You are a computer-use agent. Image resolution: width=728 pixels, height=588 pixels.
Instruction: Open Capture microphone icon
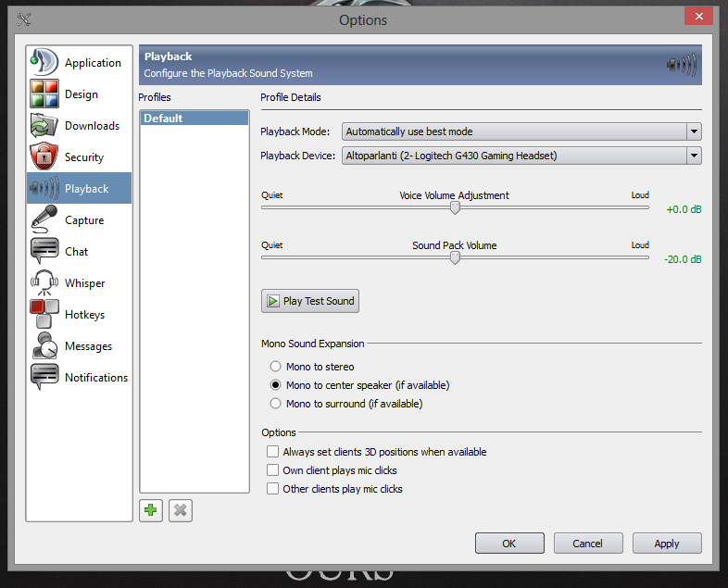click(x=44, y=220)
